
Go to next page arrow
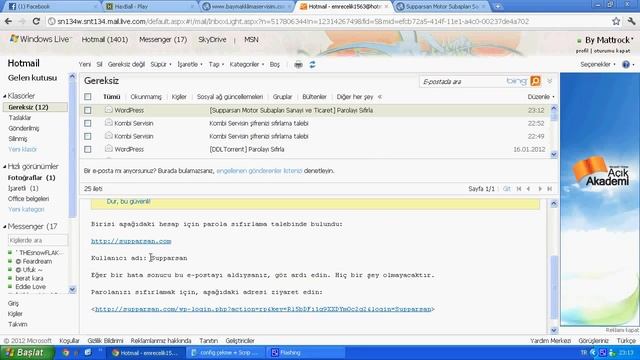tap(540, 189)
